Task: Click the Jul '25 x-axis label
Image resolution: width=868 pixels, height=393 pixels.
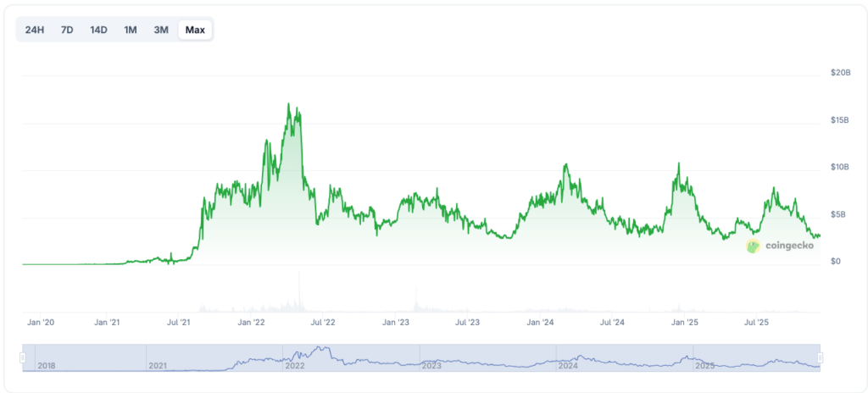Action: point(756,323)
